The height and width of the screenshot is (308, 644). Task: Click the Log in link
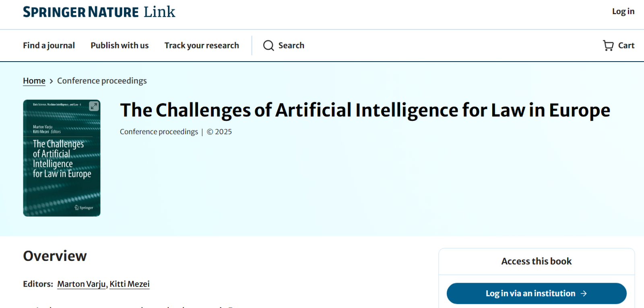coord(623,11)
